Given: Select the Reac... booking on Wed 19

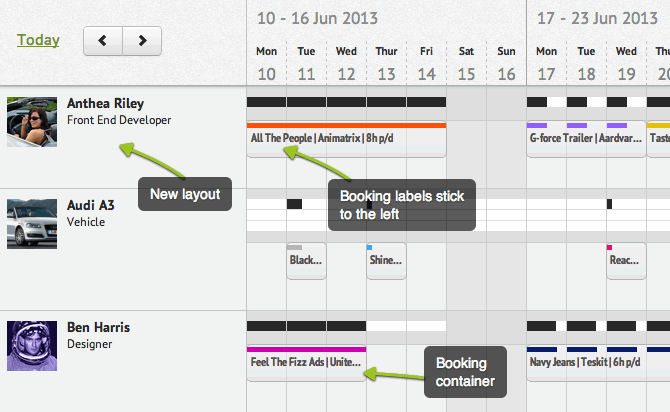Looking at the screenshot, I should [x=626, y=261].
